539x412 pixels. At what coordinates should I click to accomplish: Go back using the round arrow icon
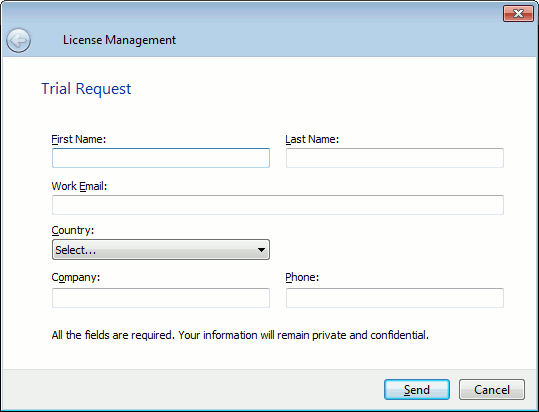pos(19,41)
